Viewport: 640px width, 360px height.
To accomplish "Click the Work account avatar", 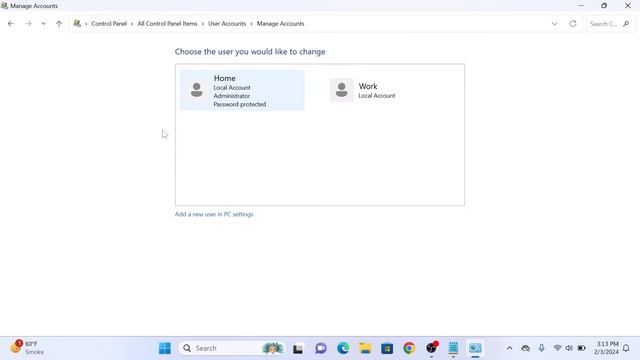I will pyautogui.click(x=342, y=90).
